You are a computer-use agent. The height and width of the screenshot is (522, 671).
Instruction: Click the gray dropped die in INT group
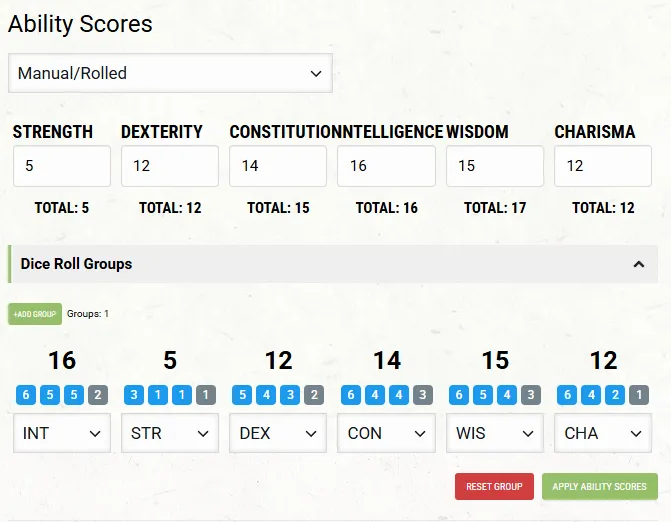point(96,395)
